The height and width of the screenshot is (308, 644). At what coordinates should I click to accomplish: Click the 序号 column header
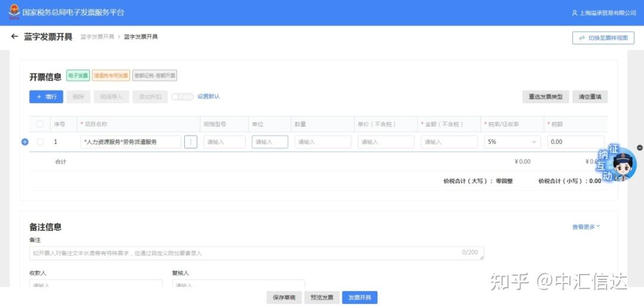[x=60, y=124]
